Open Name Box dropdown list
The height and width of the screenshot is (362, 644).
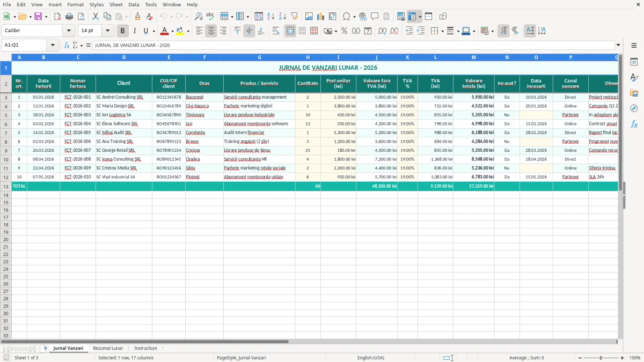click(53, 45)
